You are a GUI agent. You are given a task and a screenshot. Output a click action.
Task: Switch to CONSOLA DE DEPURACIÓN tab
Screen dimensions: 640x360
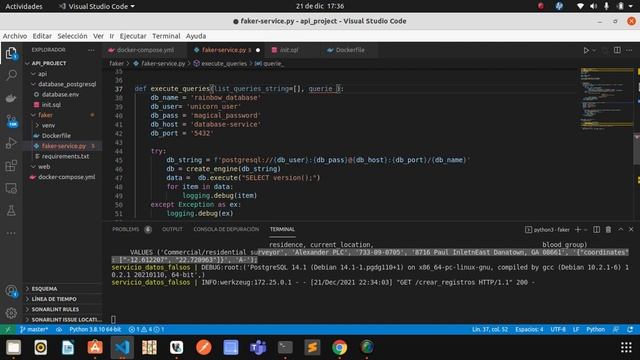click(x=226, y=229)
